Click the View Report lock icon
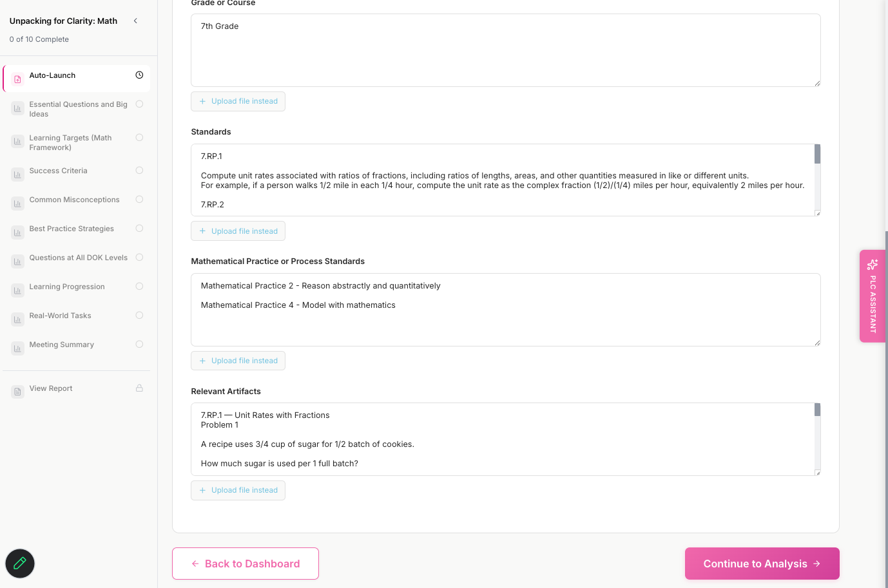Image resolution: width=888 pixels, height=588 pixels. point(139,388)
